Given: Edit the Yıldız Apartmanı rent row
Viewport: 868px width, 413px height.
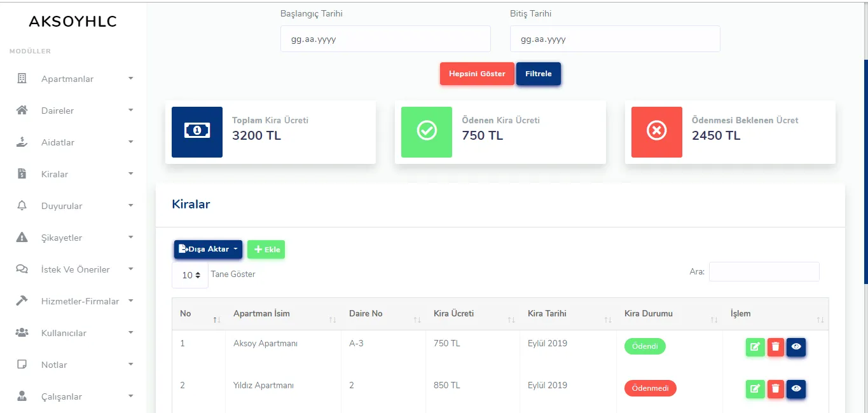Looking at the screenshot, I should [755, 389].
